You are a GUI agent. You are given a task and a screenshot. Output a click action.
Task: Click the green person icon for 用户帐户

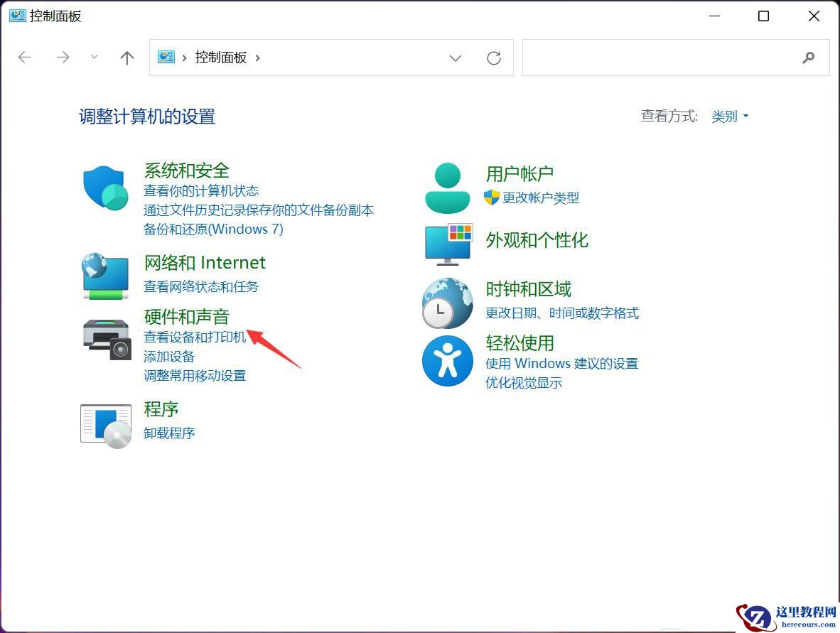coord(447,186)
